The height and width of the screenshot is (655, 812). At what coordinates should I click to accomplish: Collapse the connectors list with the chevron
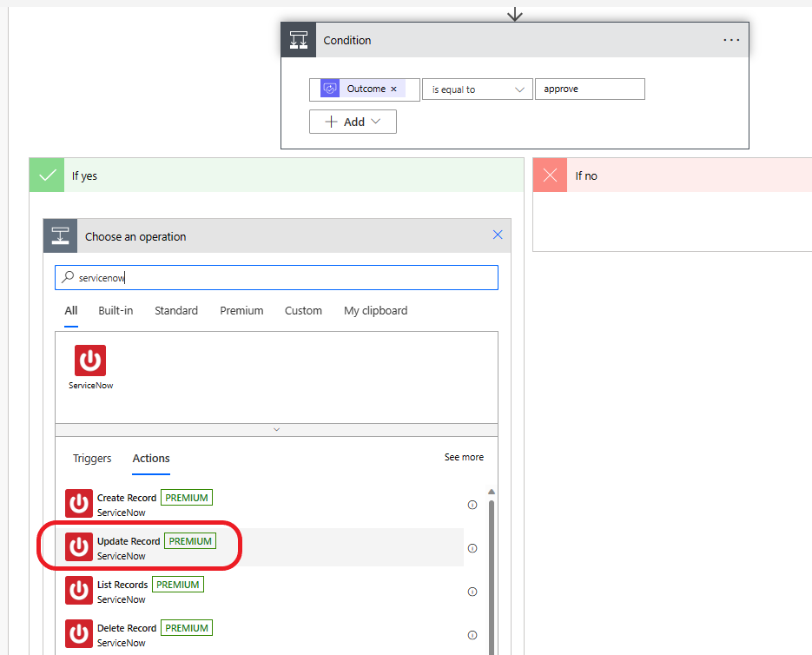click(276, 430)
